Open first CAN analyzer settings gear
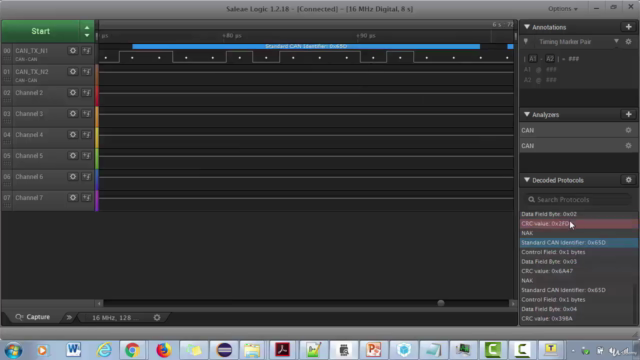Viewport: 640px width, 360px height. pyautogui.click(x=628, y=130)
